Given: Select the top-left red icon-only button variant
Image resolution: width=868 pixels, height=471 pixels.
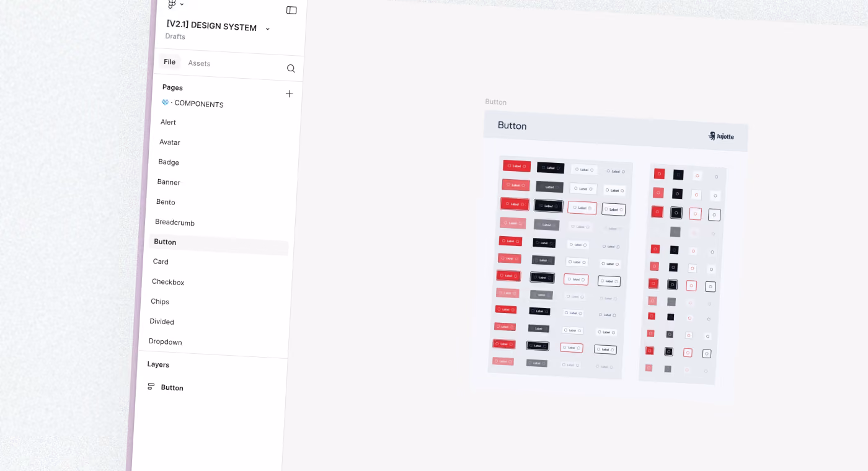Looking at the screenshot, I should [659, 174].
